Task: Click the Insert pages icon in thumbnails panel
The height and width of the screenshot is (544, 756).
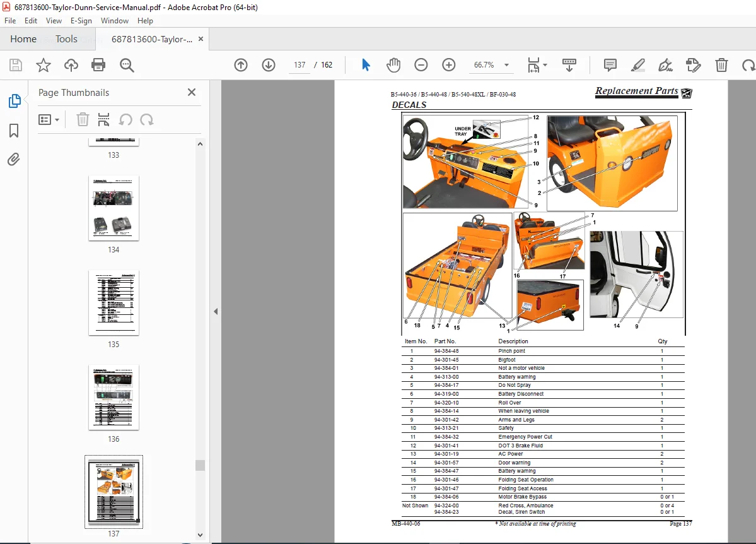Action: point(103,119)
